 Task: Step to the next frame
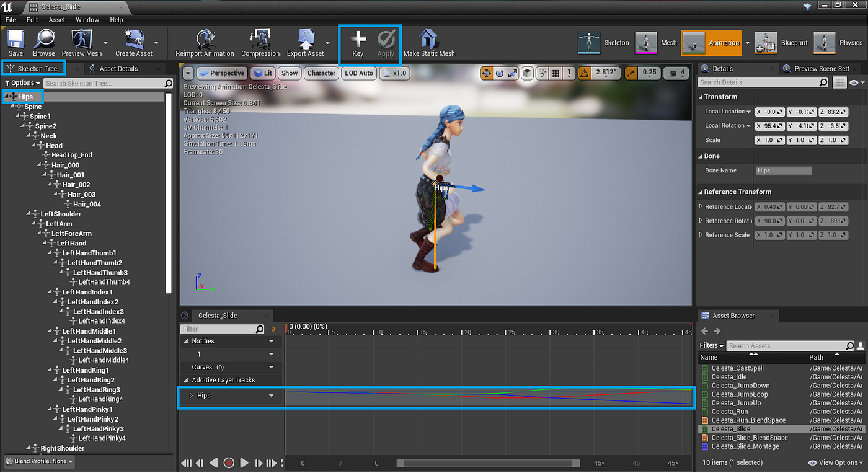[259, 463]
